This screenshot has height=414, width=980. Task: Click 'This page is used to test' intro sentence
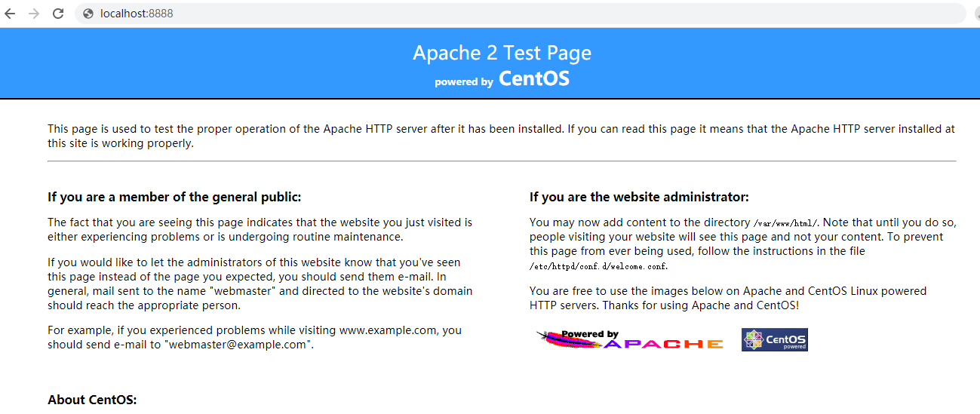[x=501, y=136]
